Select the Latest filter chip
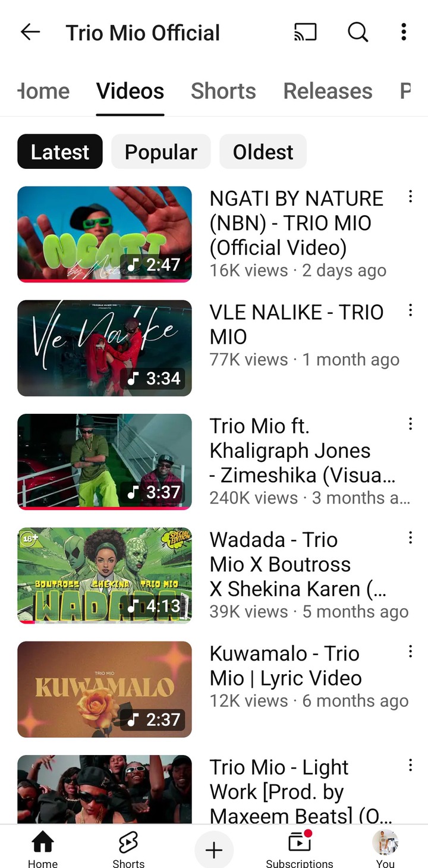This screenshot has height=868, width=428. [60, 152]
